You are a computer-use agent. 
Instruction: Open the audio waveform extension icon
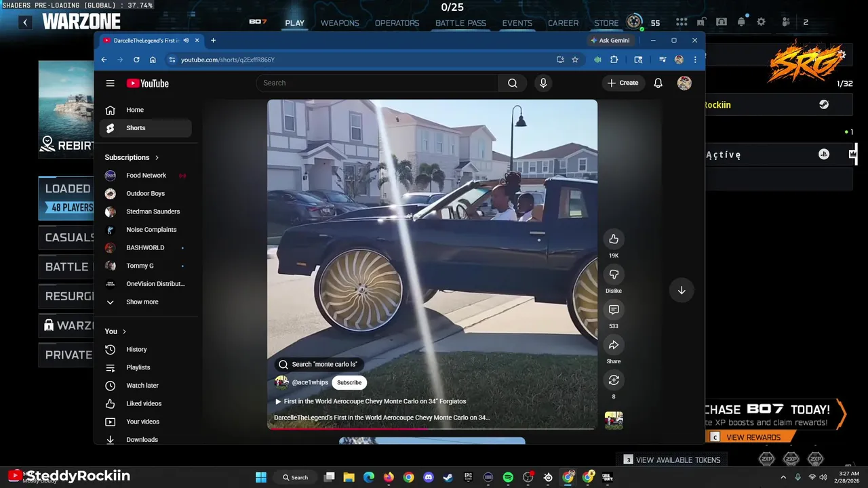pos(597,60)
